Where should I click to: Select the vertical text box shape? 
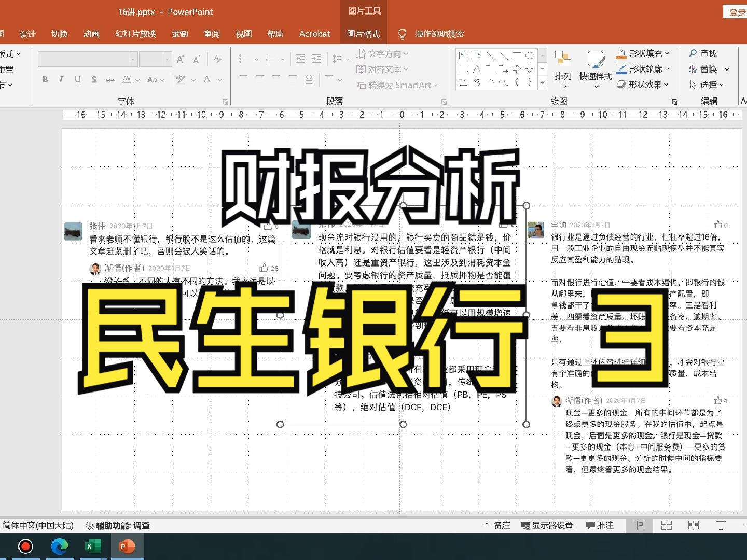477,55
